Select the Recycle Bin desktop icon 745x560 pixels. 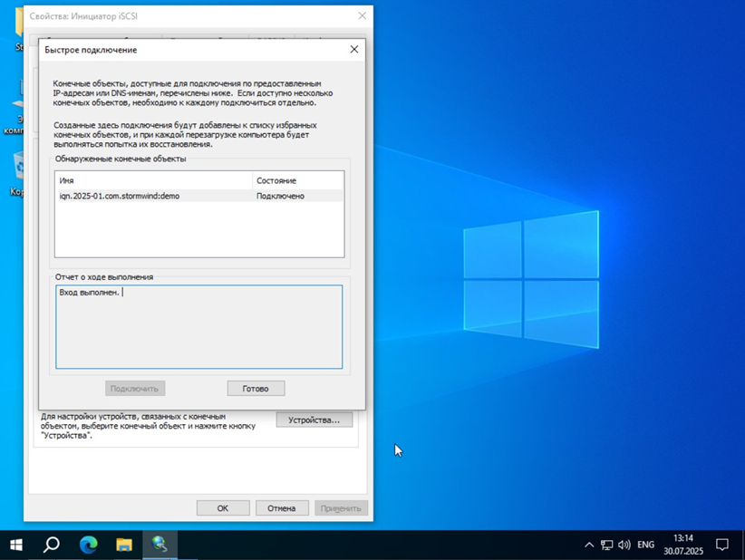coord(19,173)
